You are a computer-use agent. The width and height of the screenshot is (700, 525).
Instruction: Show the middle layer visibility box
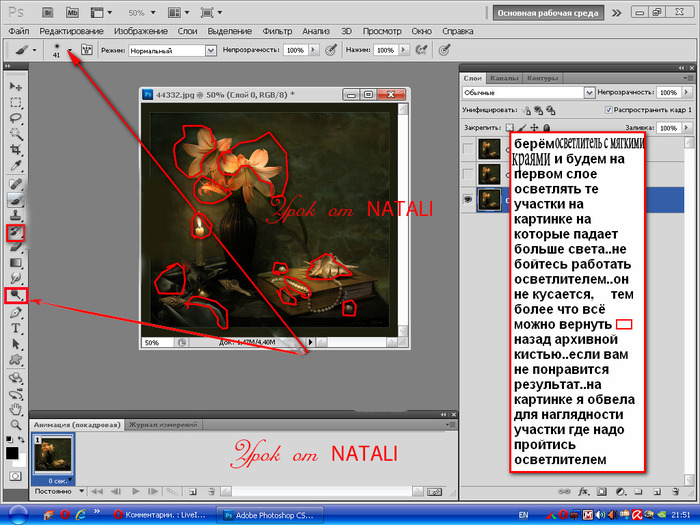467,174
